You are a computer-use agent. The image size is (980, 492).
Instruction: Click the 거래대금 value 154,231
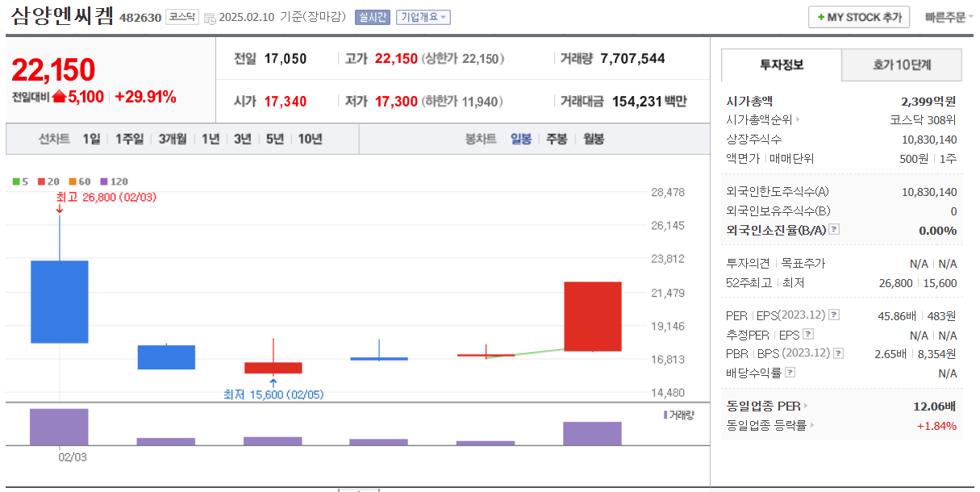click(637, 101)
